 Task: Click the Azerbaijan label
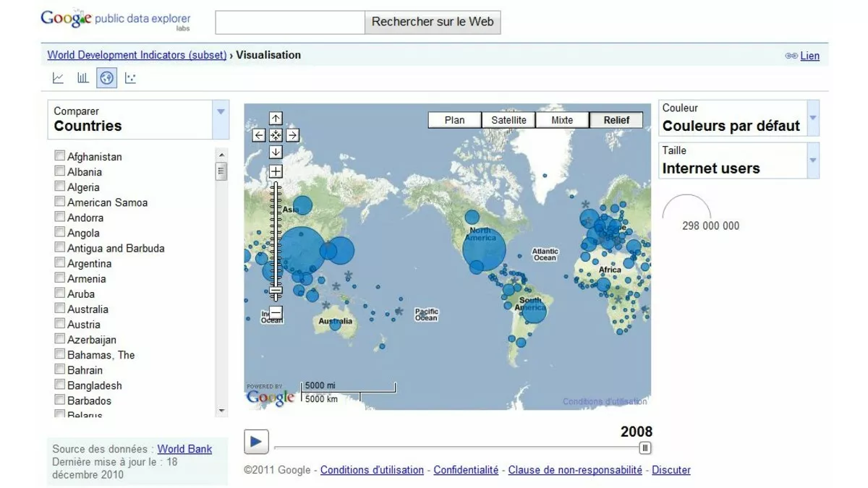(92, 340)
